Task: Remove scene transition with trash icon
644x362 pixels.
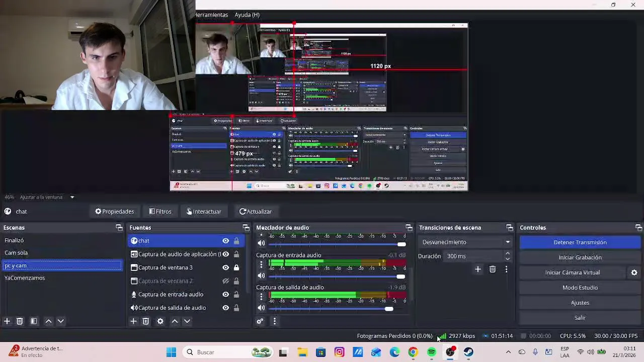Action: (493, 269)
